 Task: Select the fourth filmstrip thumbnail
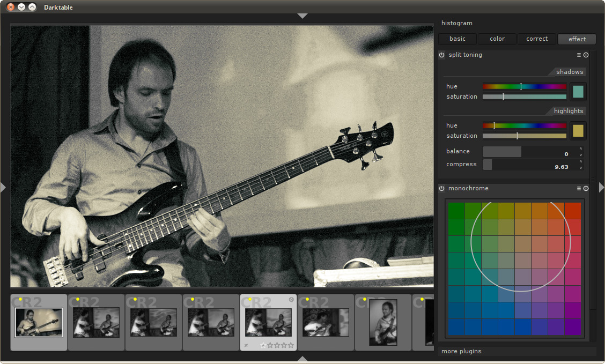(x=211, y=322)
